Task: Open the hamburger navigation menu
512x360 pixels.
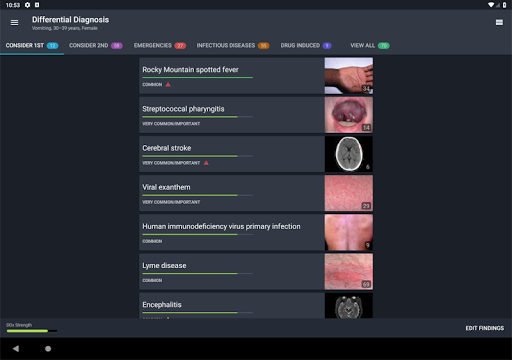Action: click(14, 23)
